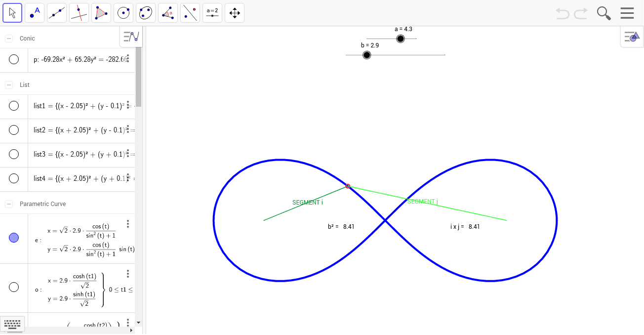Click the algebra panel vertical scrollbar

pos(138,77)
